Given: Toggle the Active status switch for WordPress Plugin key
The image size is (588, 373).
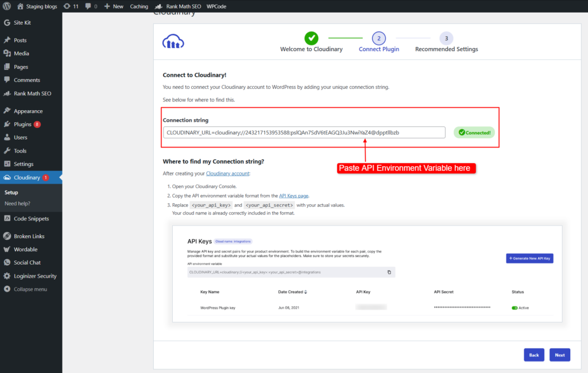Looking at the screenshot, I should pos(514,308).
